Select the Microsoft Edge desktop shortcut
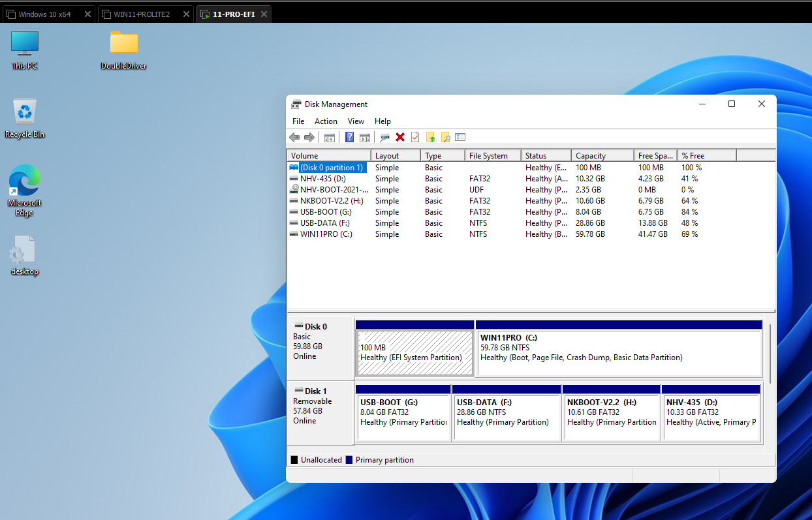Screen dimensions: 812x520 [25, 191]
